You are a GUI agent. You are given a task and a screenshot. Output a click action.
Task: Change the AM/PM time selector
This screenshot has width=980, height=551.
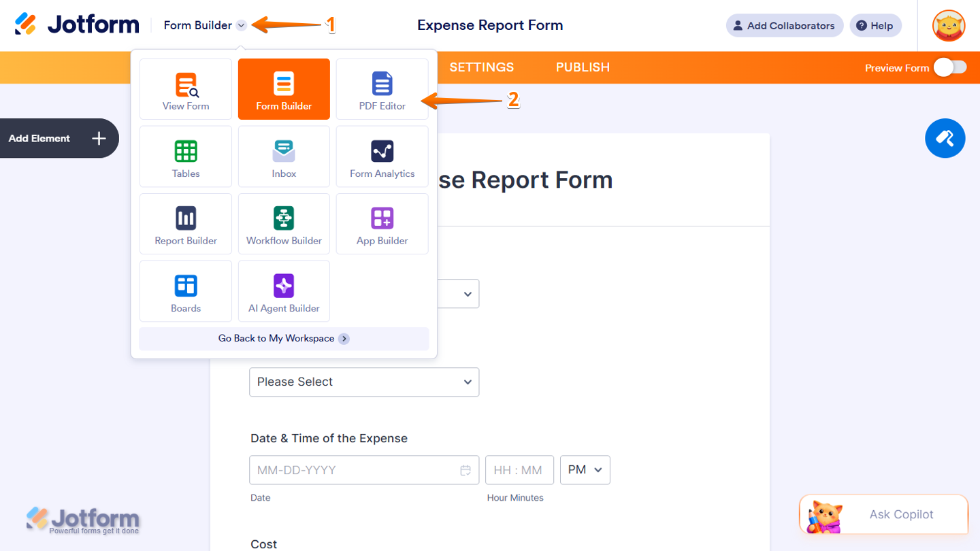(585, 470)
